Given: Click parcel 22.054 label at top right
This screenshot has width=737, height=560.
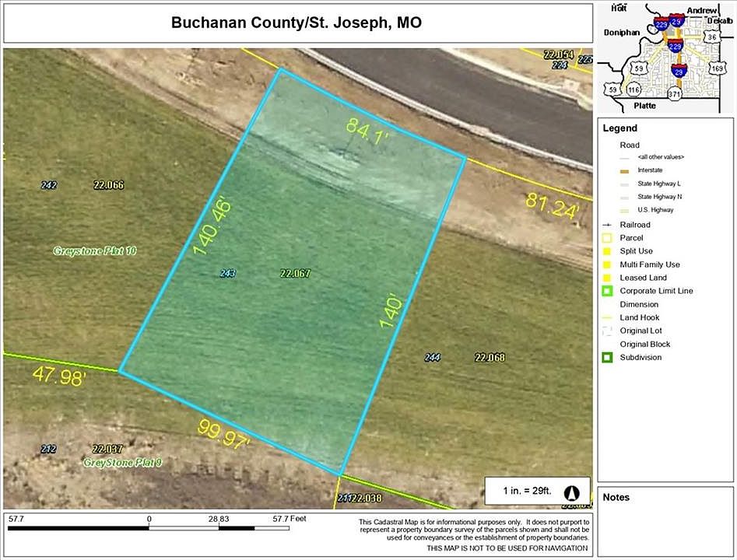Looking at the screenshot, I should (x=559, y=55).
